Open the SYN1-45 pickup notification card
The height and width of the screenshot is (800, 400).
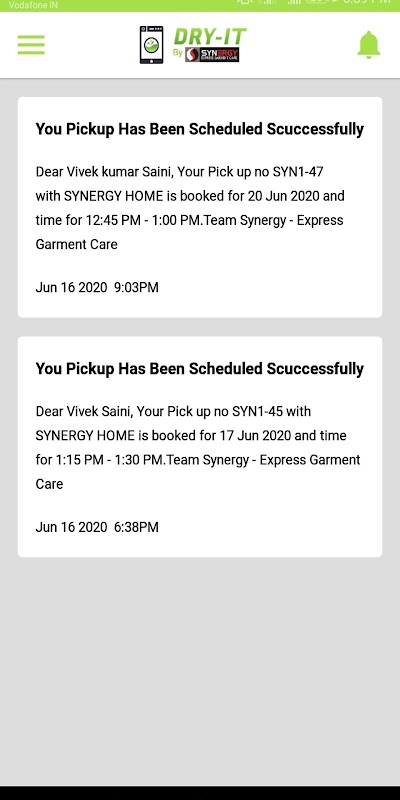coord(200,446)
